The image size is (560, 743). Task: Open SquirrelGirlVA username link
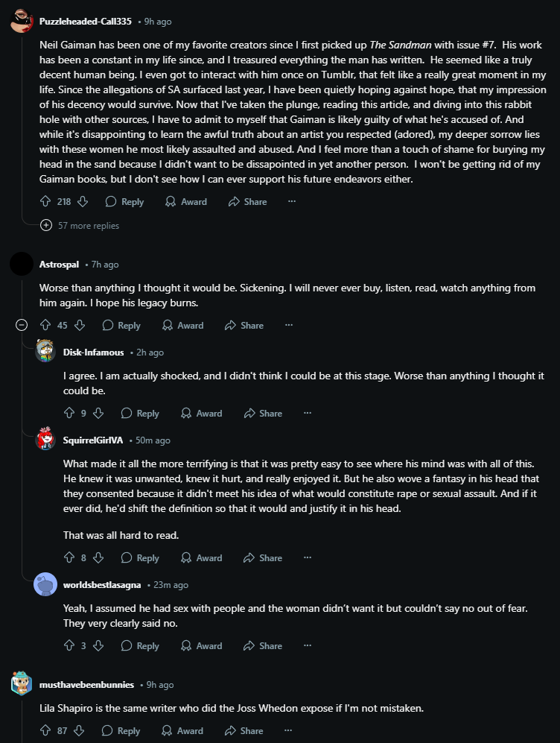point(93,440)
